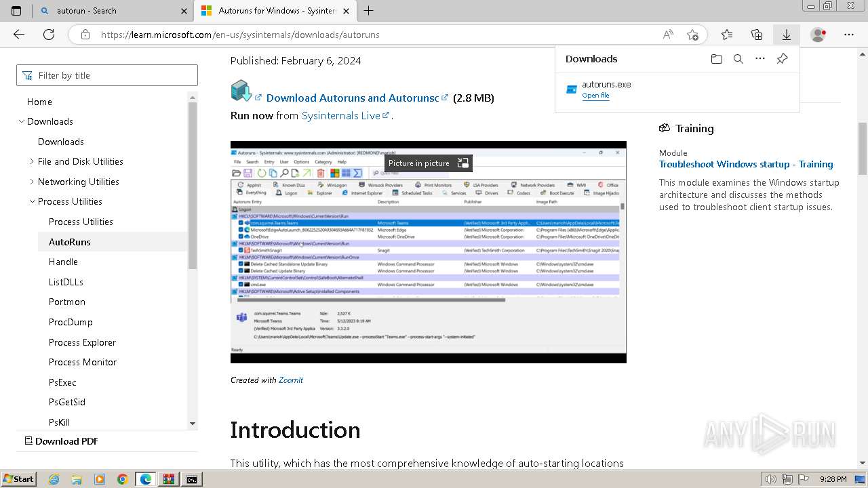View site information lock icon
Screen dimensions: 868x488
[85, 35]
